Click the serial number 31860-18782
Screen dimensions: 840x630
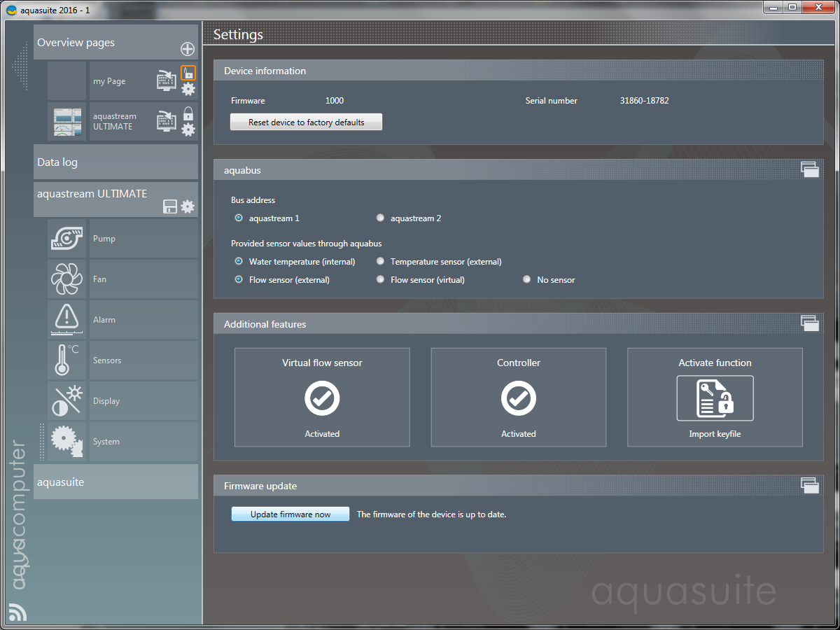coord(645,101)
